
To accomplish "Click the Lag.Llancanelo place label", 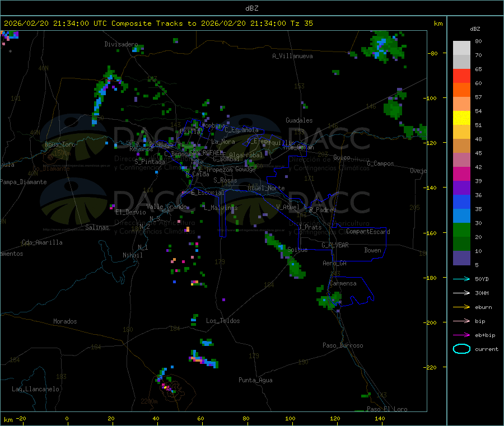I will pyautogui.click(x=35, y=389).
